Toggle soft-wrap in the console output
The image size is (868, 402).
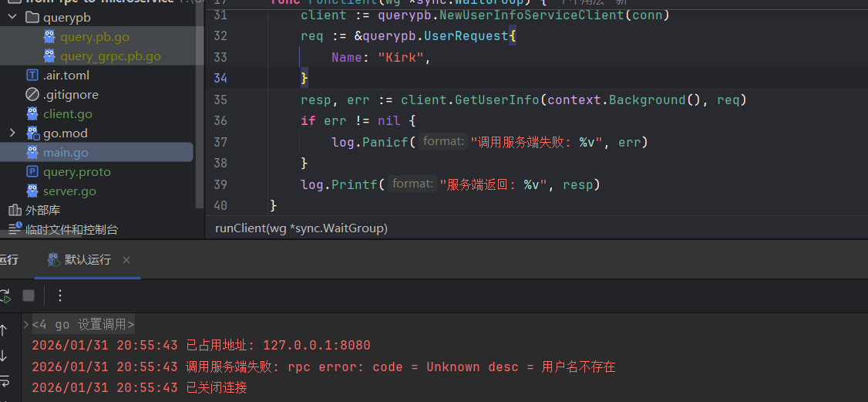point(4,381)
